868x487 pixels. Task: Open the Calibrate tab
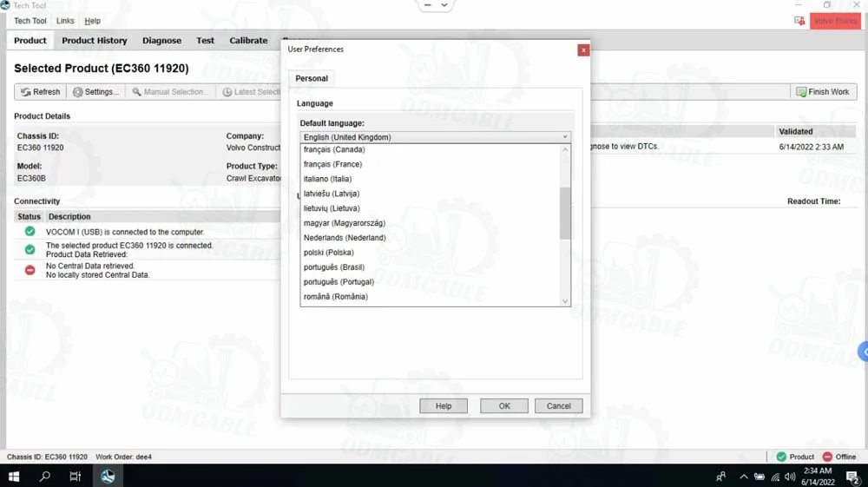[248, 41]
